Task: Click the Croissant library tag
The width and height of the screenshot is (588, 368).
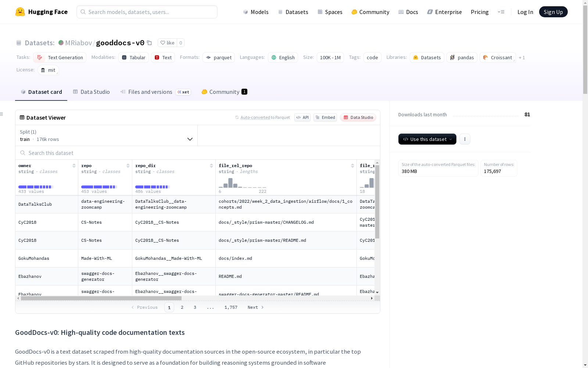Action: click(498, 57)
